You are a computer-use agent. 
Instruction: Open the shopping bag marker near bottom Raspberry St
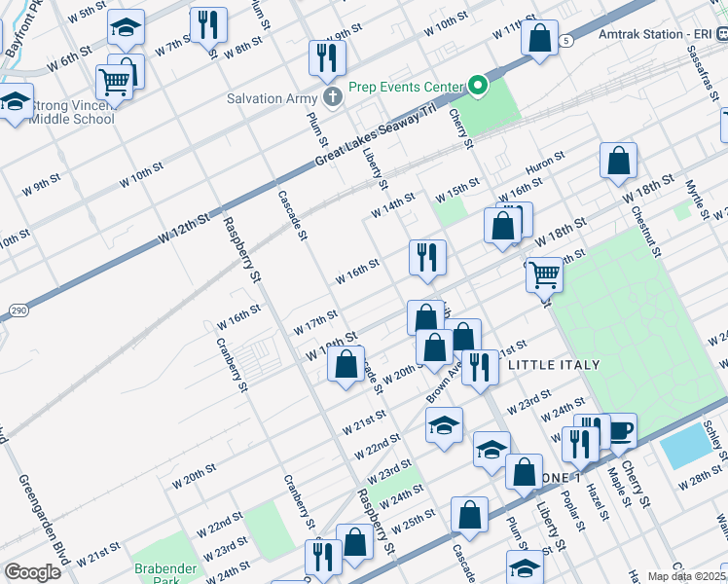click(354, 544)
